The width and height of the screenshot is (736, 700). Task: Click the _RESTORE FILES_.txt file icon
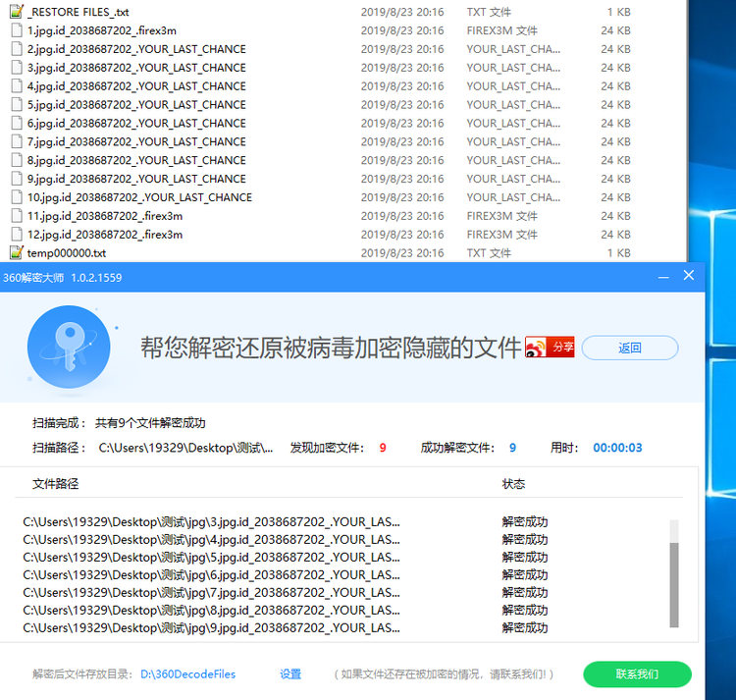pyautogui.click(x=17, y=12)
